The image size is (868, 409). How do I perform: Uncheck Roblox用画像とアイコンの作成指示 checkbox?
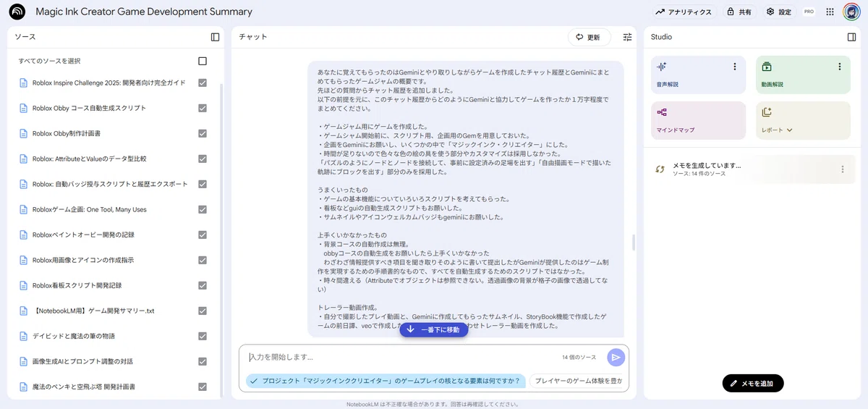tap(203, 260)
